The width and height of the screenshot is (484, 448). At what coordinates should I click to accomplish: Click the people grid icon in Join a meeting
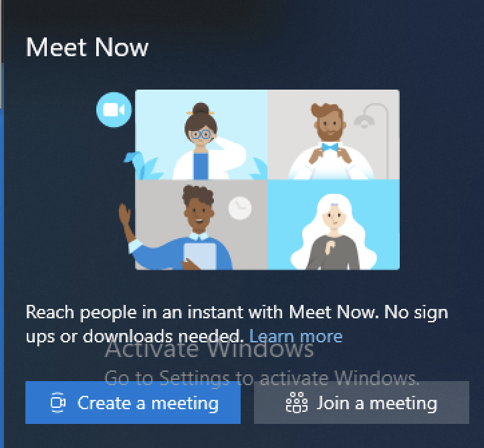tap(297, 403)
